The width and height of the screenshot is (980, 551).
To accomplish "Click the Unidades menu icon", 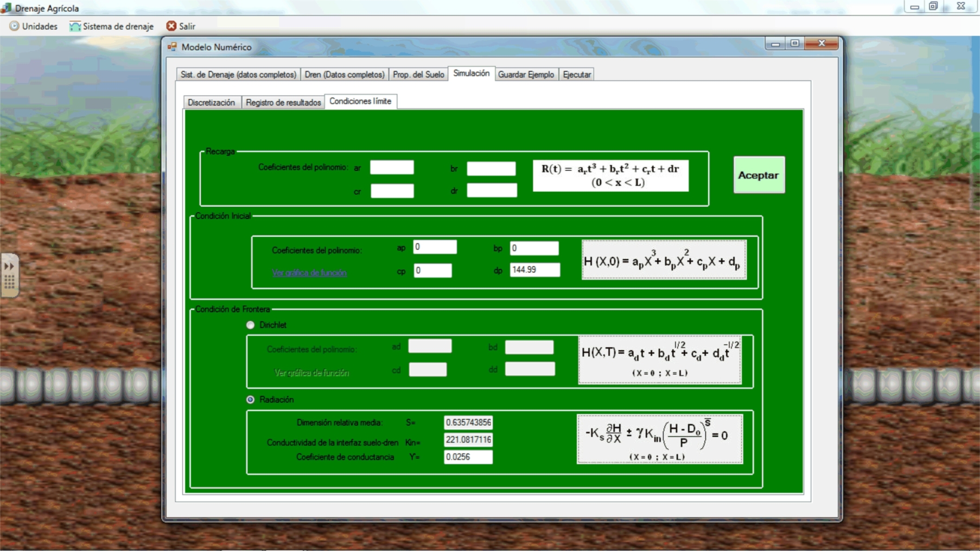I will 14,26.
